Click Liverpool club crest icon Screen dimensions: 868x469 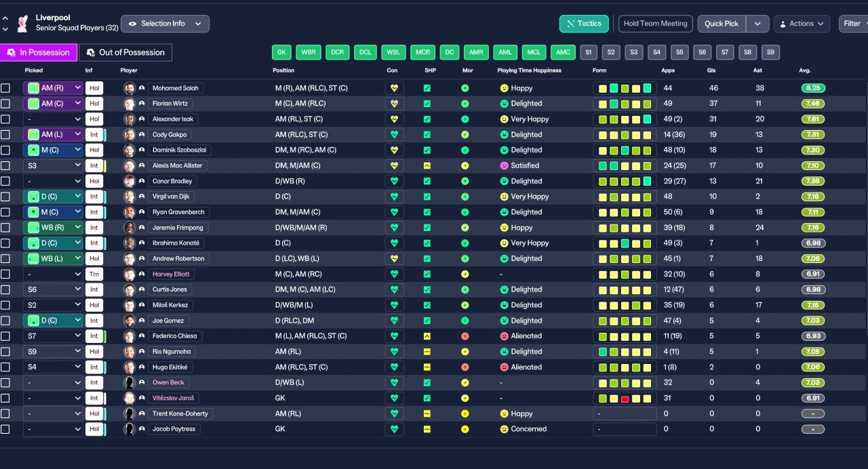click(24, 24)
